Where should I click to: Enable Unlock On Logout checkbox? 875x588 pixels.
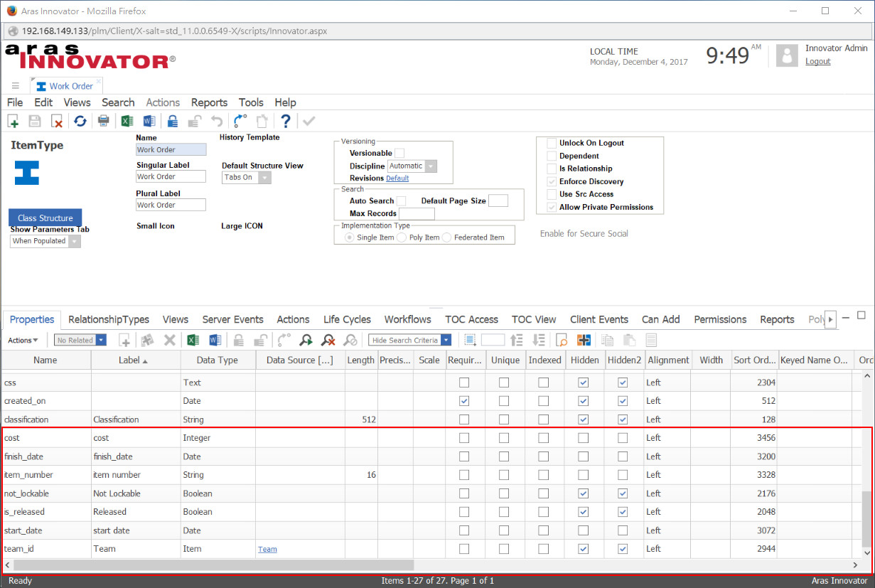552,143
